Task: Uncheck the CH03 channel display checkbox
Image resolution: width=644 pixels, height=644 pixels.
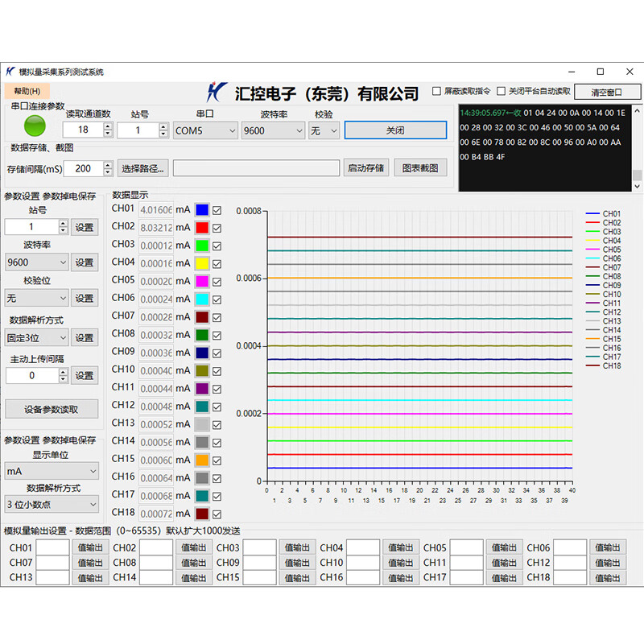Action: coord(217,246)
